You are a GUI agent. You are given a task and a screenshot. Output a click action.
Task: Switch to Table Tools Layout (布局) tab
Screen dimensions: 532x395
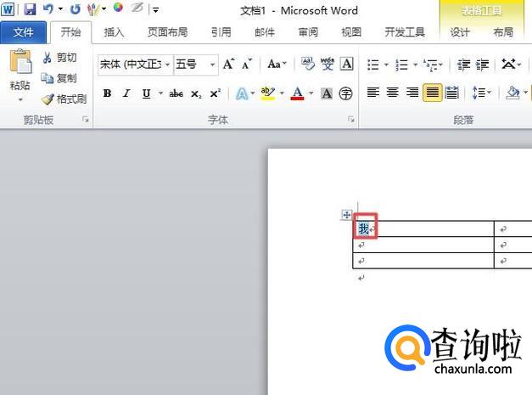pos(503,32)
